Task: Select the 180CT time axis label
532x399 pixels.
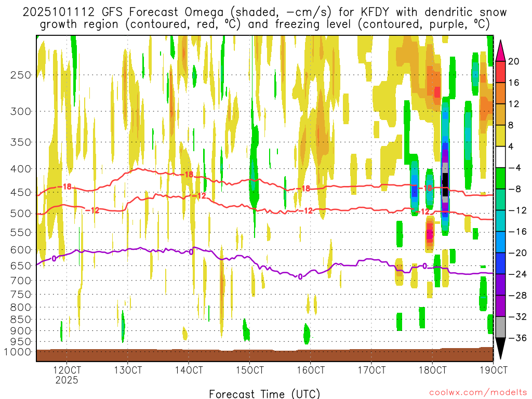Action: (x=432, y=370)
